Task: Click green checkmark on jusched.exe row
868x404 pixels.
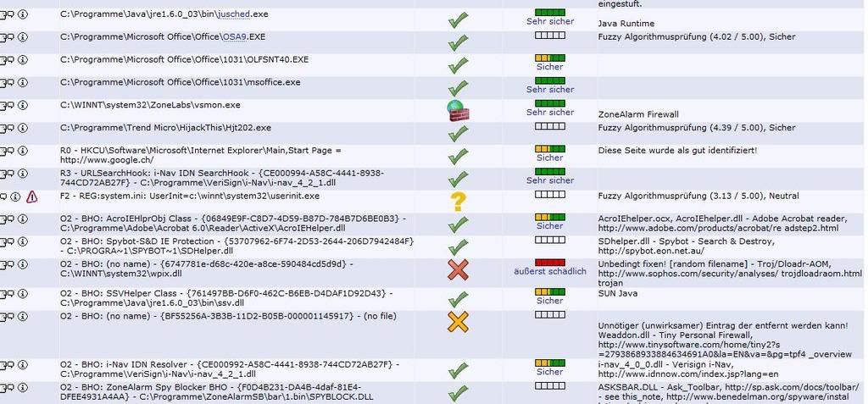Action: 458,20
